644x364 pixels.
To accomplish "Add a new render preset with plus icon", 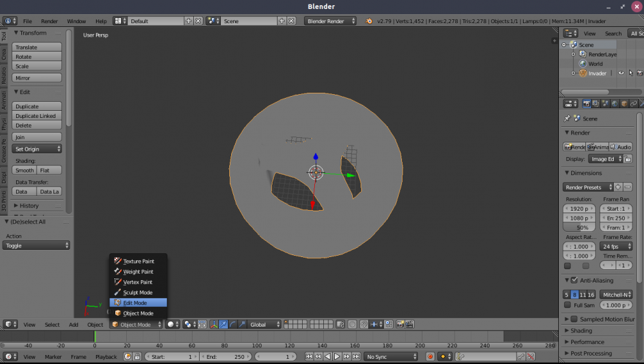I will point(618,187).
